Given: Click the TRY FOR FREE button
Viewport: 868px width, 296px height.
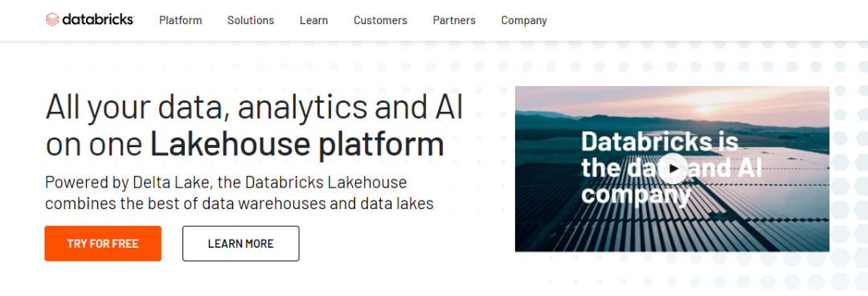Looking at the screenshot, I should coord(103,244).
